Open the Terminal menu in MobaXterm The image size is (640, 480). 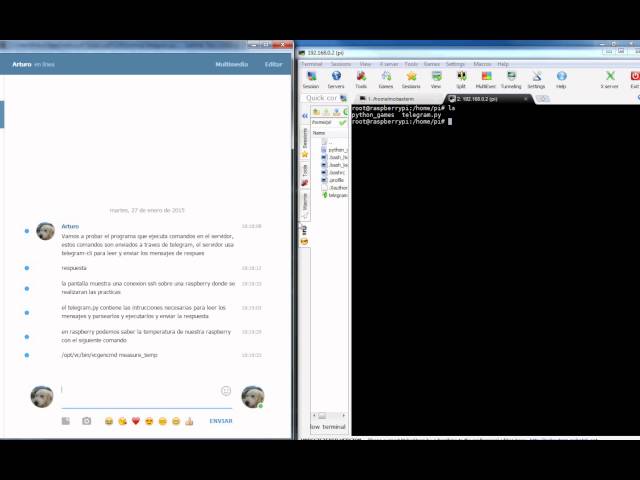pos(312,64)
